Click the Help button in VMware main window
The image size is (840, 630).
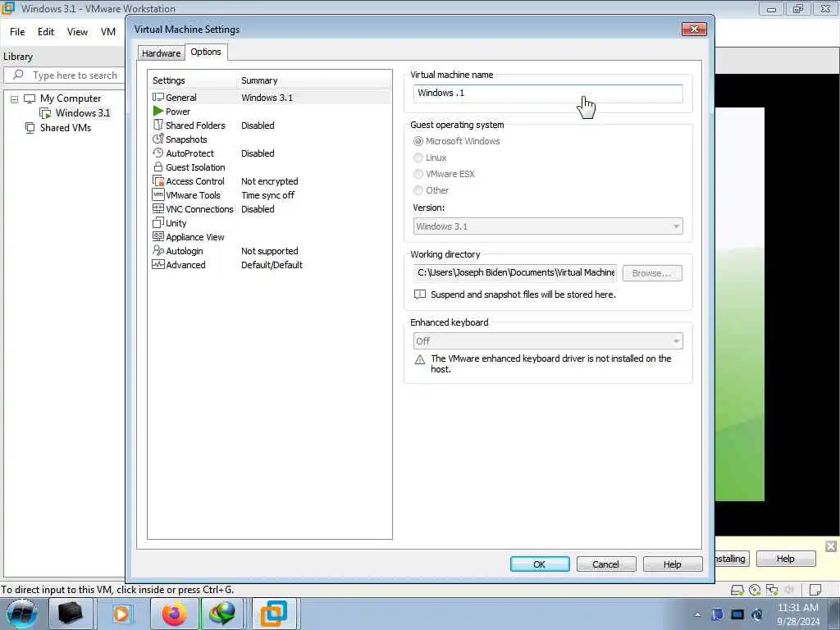[785, 559]
